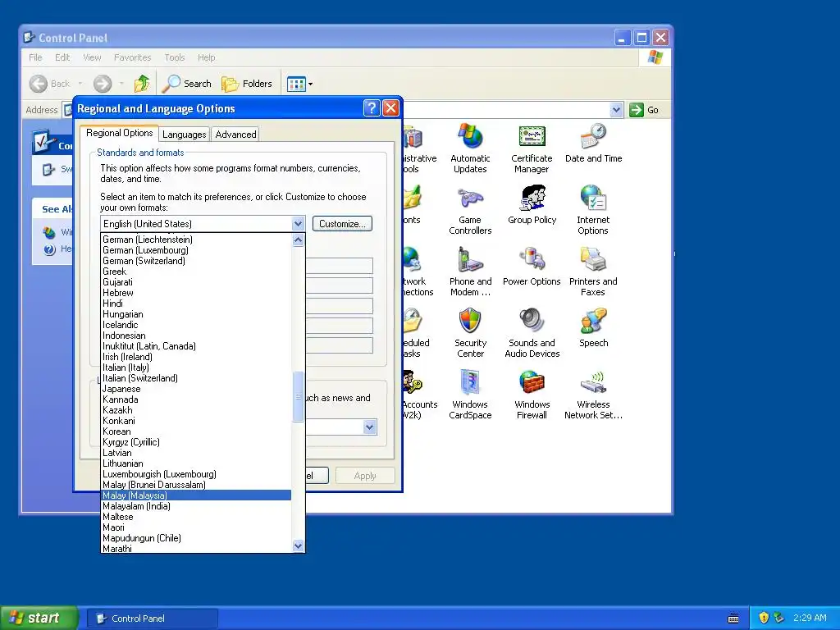Click the security shield tray icon
Viewport: 840px width, 630px height.
pyautogui.click(x=764, y=618)
